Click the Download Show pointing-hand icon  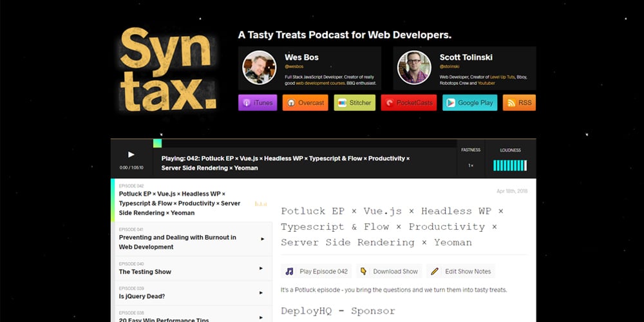coord(363,271)
